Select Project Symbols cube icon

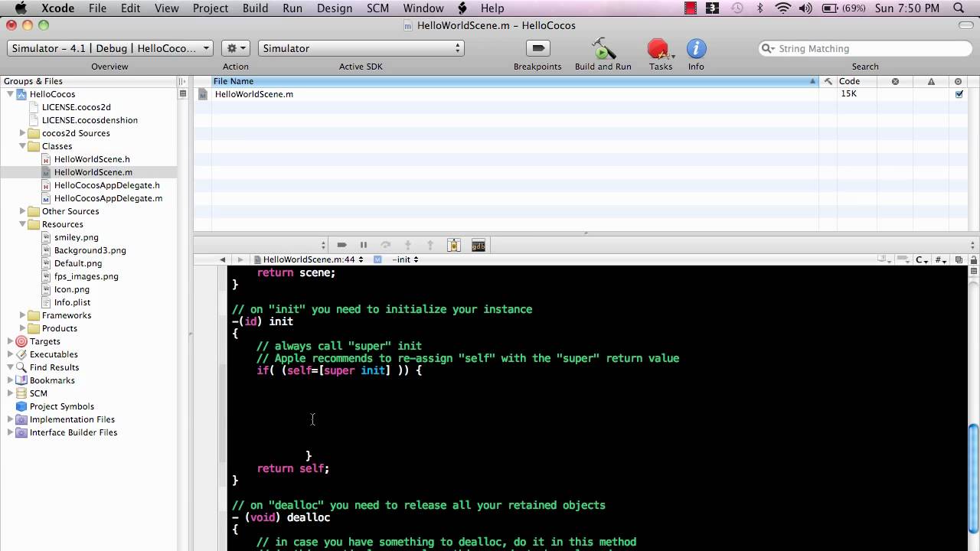(x=21, y=406)
